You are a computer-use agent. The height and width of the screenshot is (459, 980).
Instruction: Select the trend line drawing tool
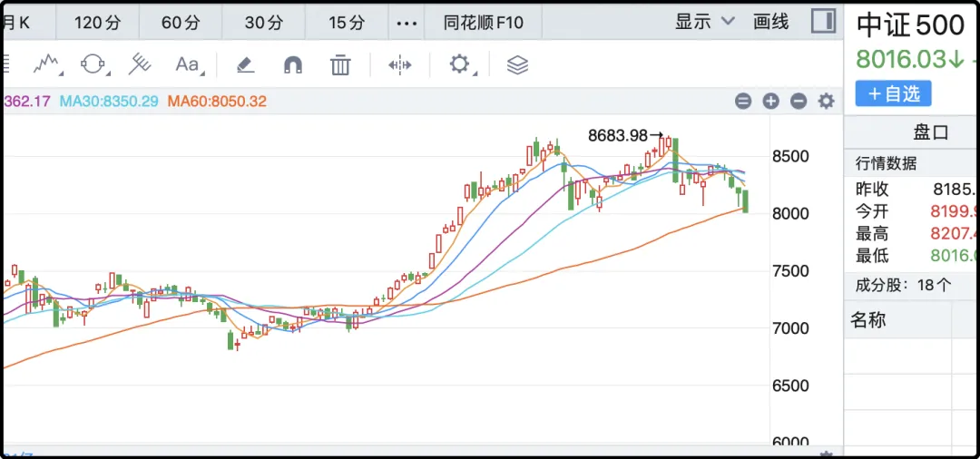pyautogui.click(x=46, y=64)
